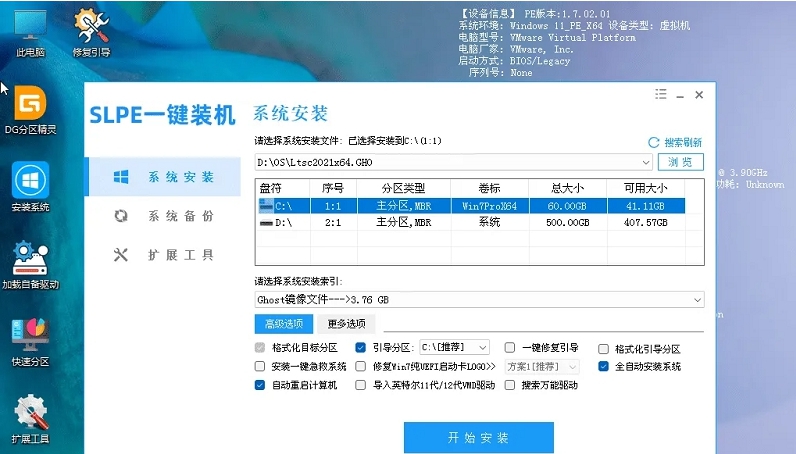Click the 开始安装 button
This screenshot has height=454, width=796.
point(479,437)
